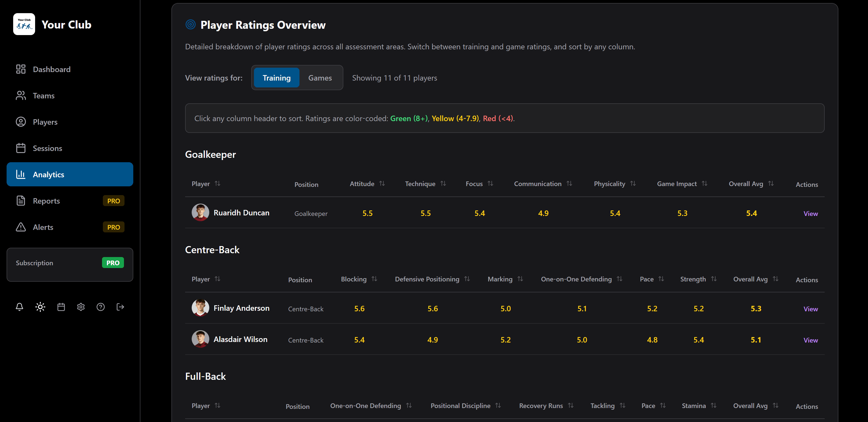Open the Alerts PRO section
The image size is (868, 422).
click(x=43, y=227)
